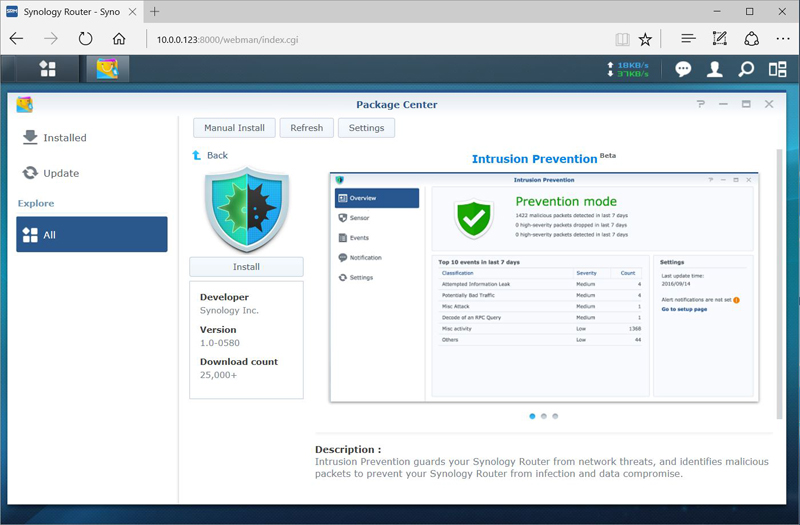Click the browser refresh icon
This screenshot has width=800, height=525.
click(x=85, y=39)
